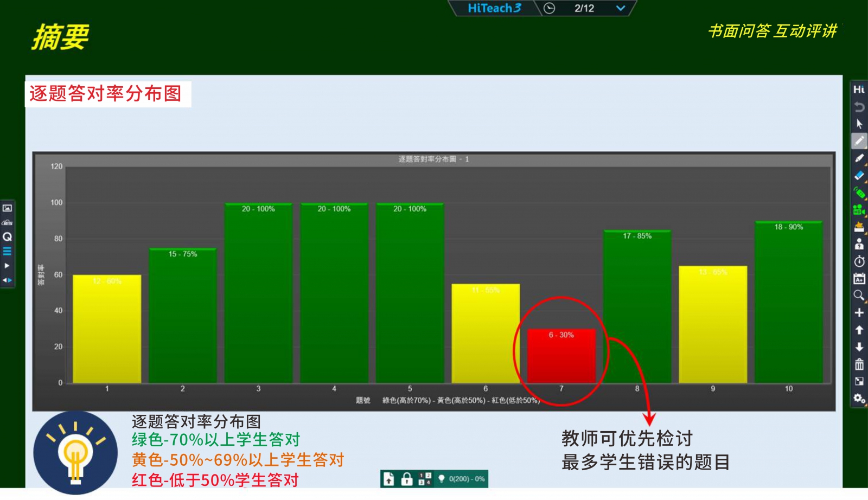Select the pen tool in right toolbar
868x500 pixels.
pyautogui.click(x=859, y=141)
